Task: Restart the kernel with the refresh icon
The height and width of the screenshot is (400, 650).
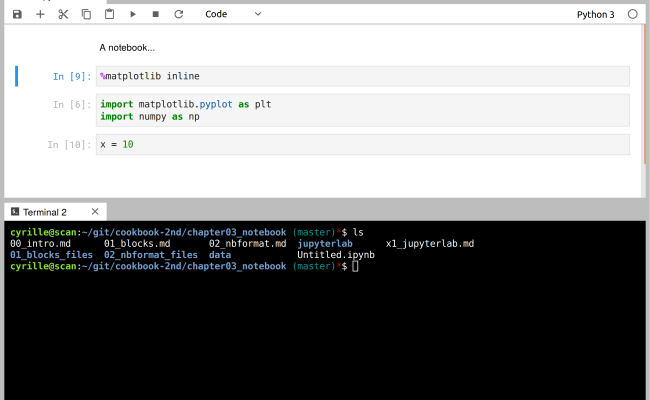Action: pos(179,15)
